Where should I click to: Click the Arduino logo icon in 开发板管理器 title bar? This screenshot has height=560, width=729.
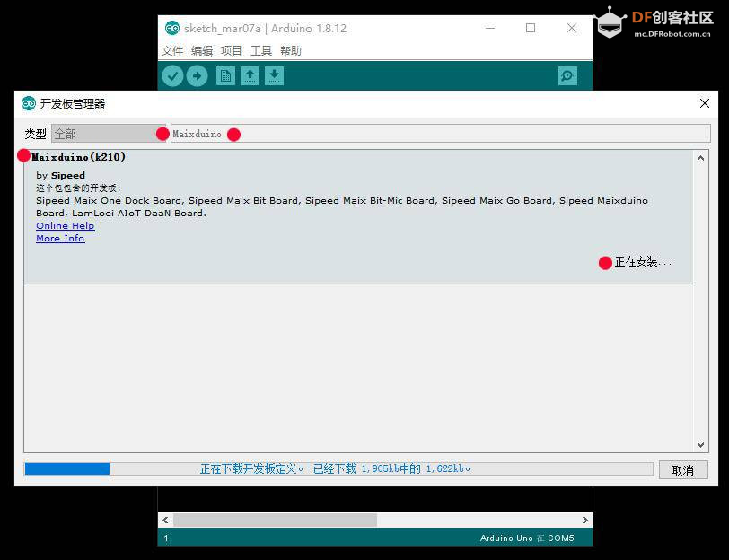click(x=29, y=103)
